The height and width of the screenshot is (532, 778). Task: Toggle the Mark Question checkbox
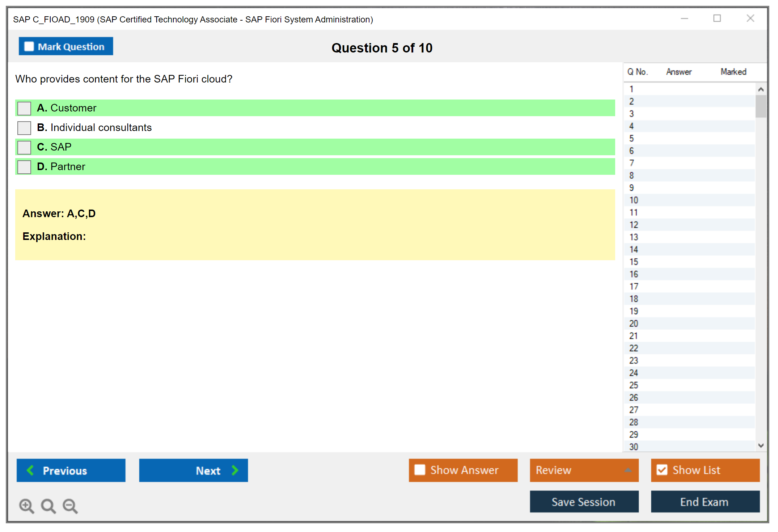(x=29, y=47)
